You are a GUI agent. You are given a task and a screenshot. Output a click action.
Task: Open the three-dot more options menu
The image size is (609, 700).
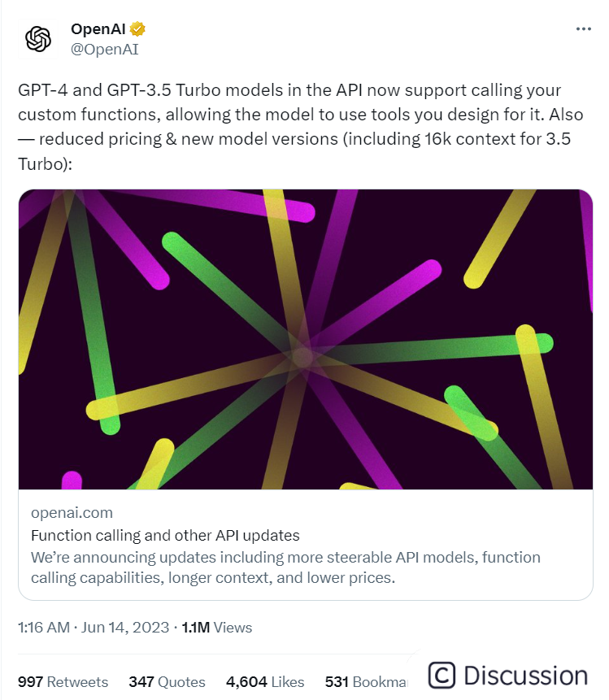pos(583,29)
